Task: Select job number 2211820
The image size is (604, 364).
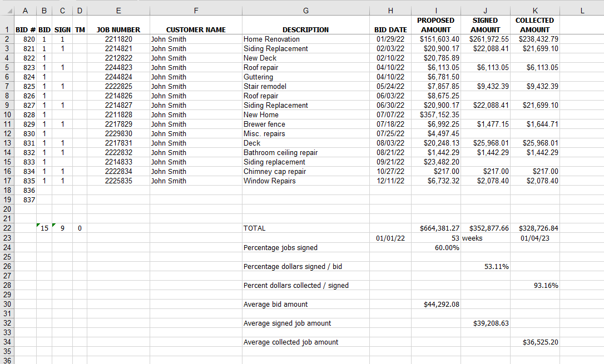Action: 118,39
